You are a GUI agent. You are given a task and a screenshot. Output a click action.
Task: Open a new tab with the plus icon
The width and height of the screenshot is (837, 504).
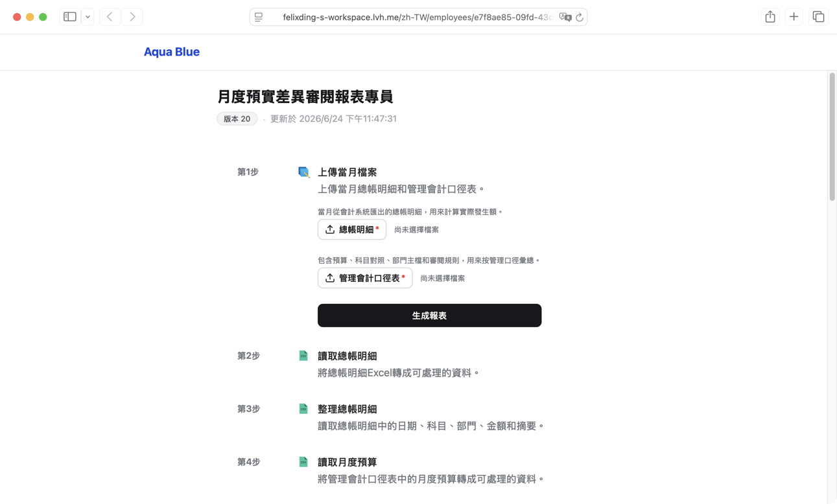coord(794,17)
